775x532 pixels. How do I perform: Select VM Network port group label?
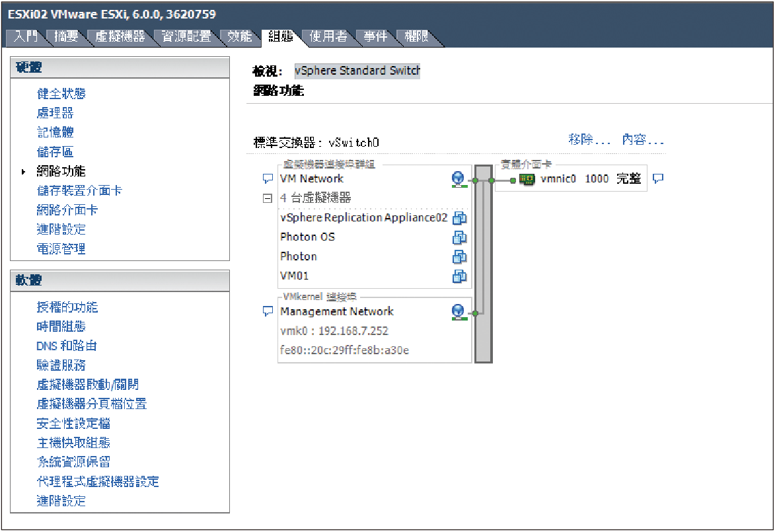pyautogui.click(x=312, y=178)
